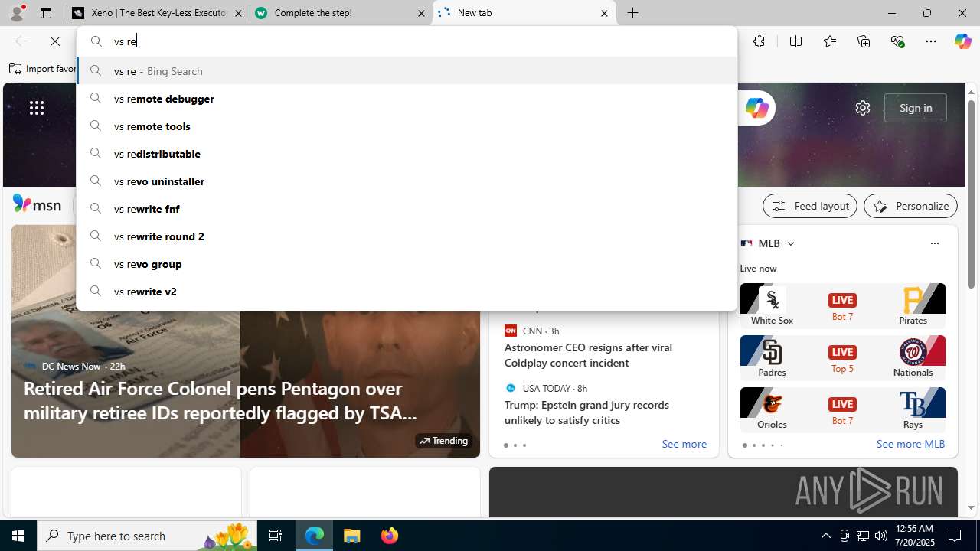
Task: Open the Extensions icon in toolbar
Action: click(x=759, y=41)
